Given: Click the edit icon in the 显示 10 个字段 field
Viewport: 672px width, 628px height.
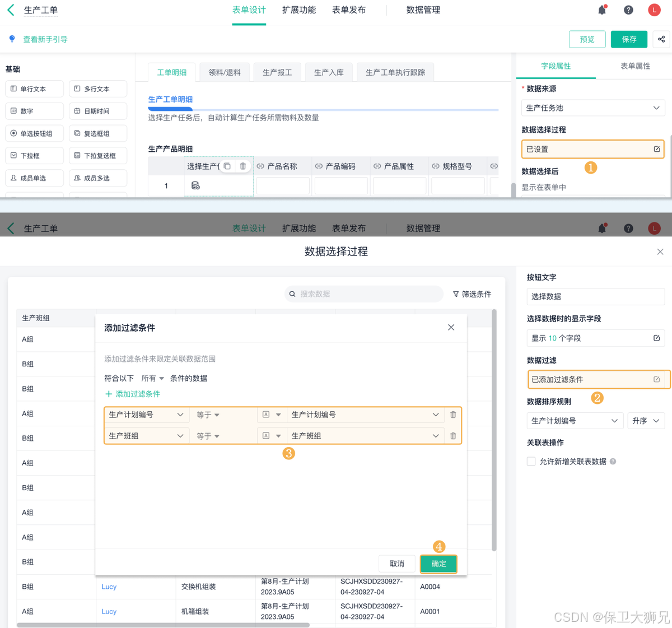Looking at the screenshot, I should (x=656, y=338).
